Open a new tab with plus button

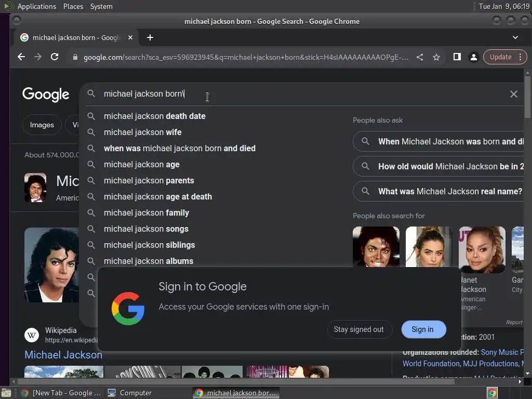click(x=150, y=37)
